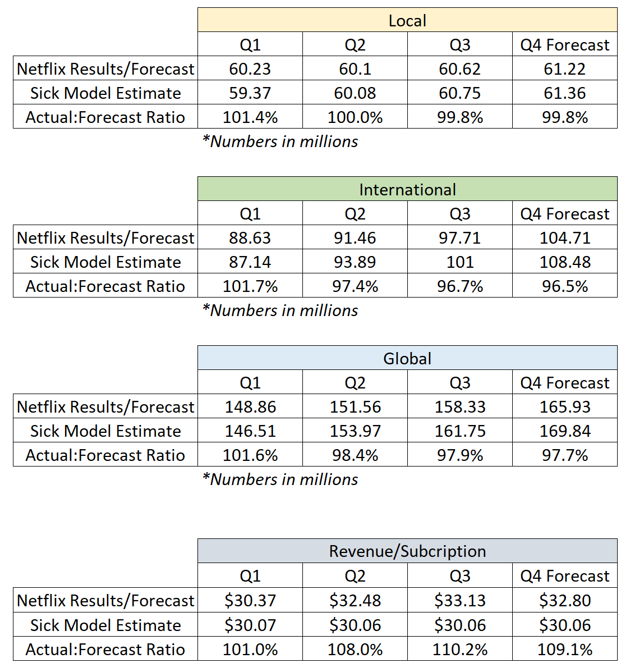This screenshot has width=630, height=672.
Task: Select the gray Revenue/Subcription header cell
Action: tap(407, 551)
